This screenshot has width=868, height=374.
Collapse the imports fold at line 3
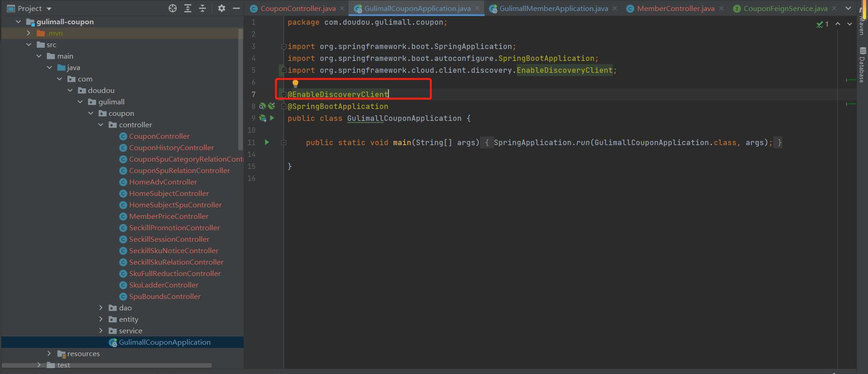[x=284, y=46]
